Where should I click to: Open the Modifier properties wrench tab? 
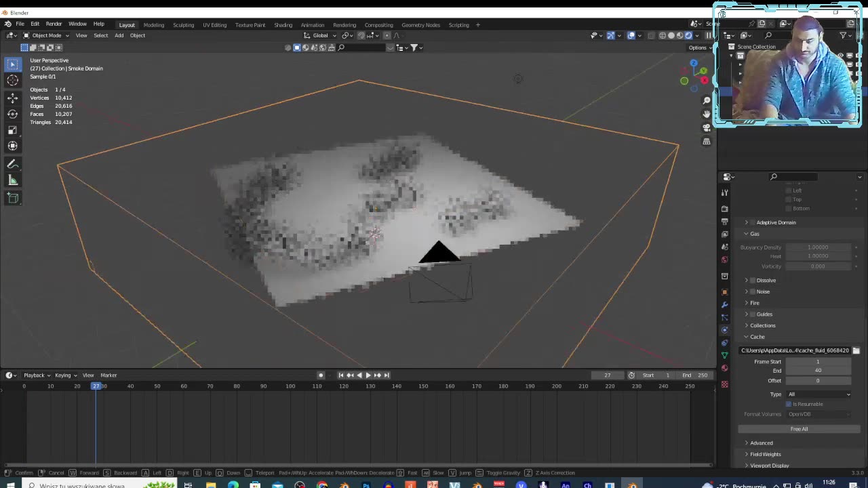[725, 305]
